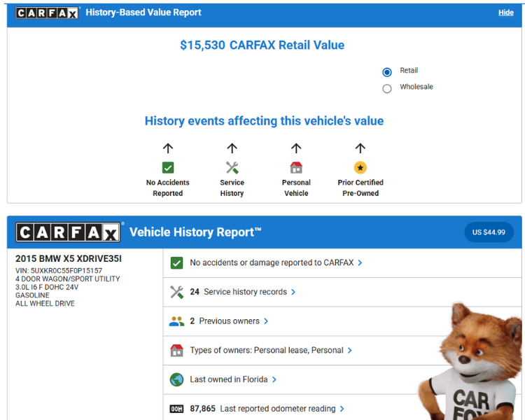Screen dimensions: 525x420
Task: Click the Car Fox mascot image
Action: pyautogui.click(x=471, y=362)
